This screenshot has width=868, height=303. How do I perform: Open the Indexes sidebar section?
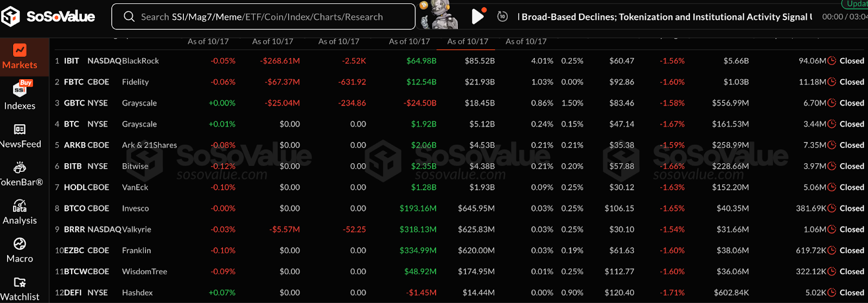[x=20, y=95]
